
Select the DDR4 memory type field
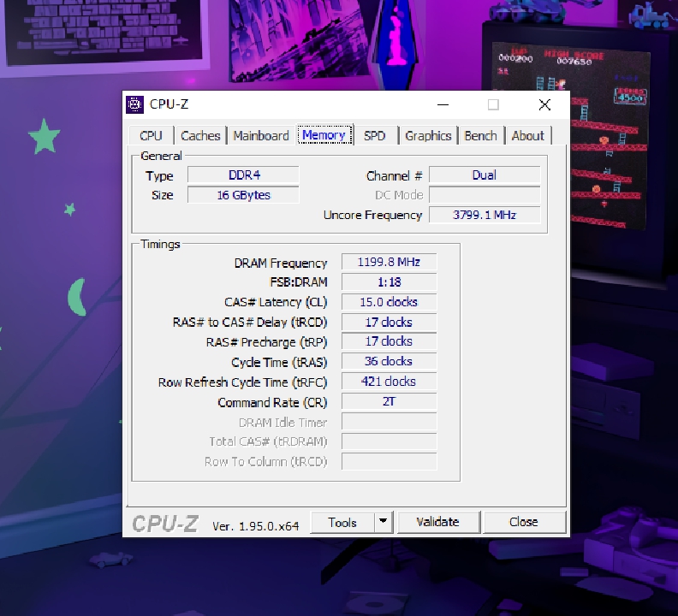(243, 175)
